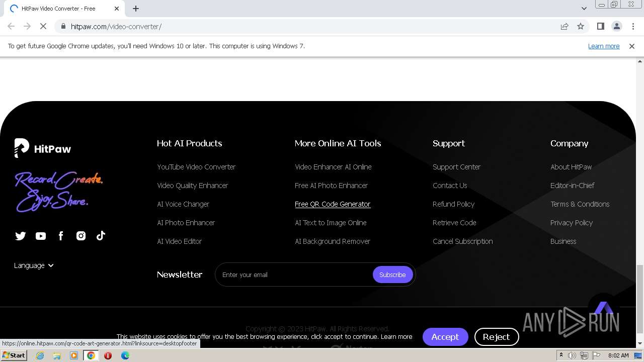Show hidden system tray icons

[x=561, y=355]
